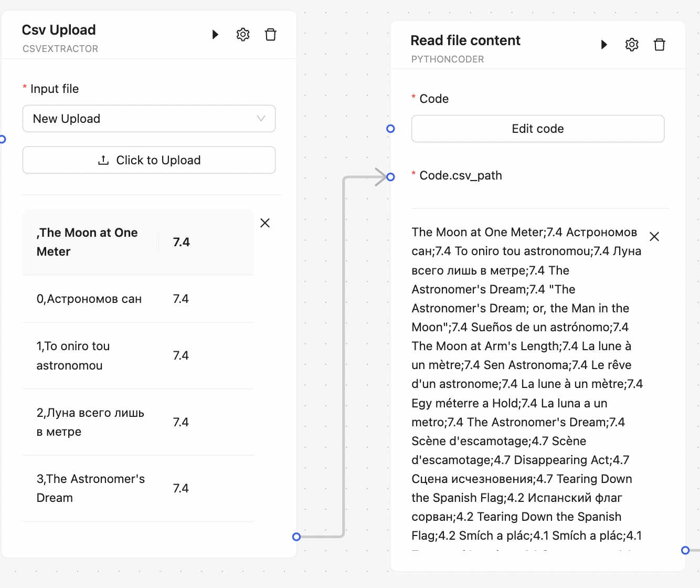Click the PYTHONCODER subtitle label
Image resolution: width=700 pixels, height=588 pixels.
(x=448, y=59)
